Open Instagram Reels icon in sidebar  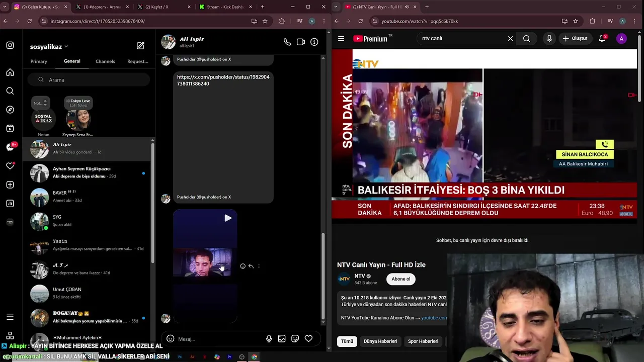click(x=10, y=128)
